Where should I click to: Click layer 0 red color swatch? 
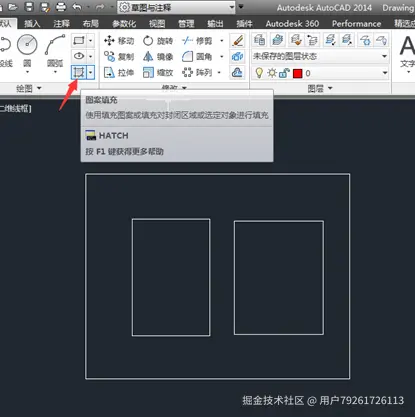coord(297,73)
